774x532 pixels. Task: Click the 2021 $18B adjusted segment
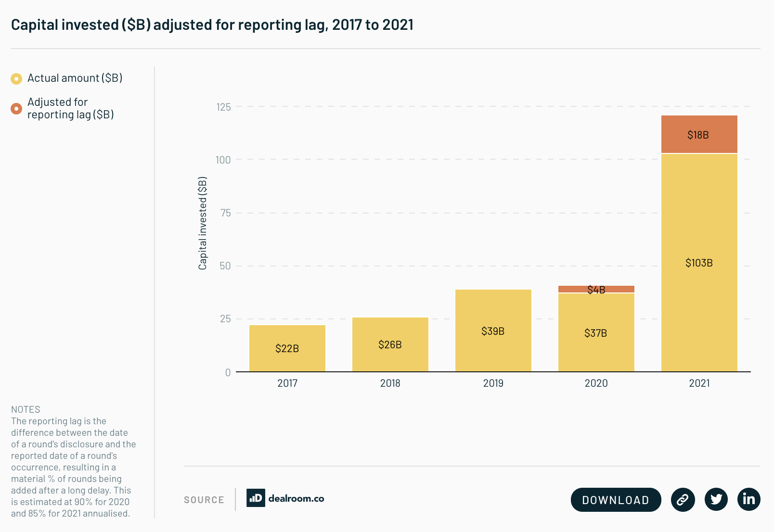699,135
